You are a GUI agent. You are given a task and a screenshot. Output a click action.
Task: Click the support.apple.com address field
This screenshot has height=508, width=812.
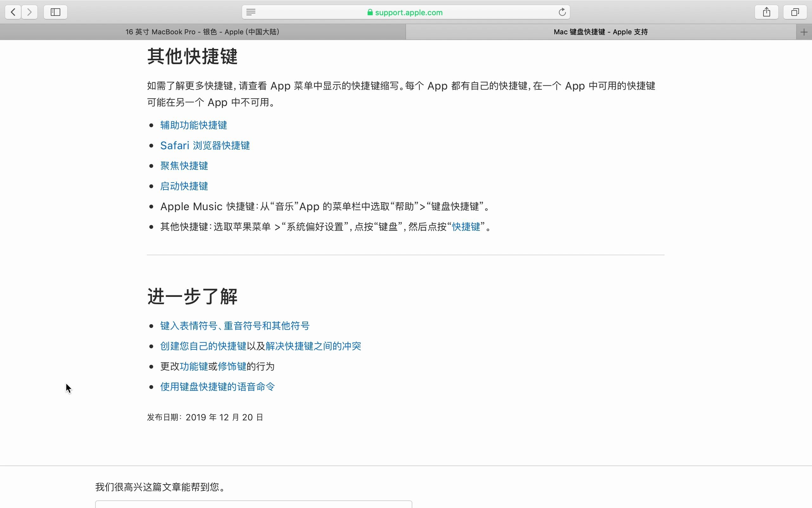coord(406,12)
